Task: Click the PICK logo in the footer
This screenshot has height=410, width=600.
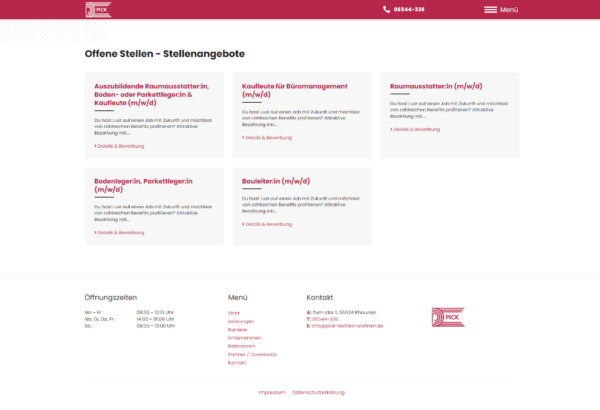Action: tap(448, 317)
